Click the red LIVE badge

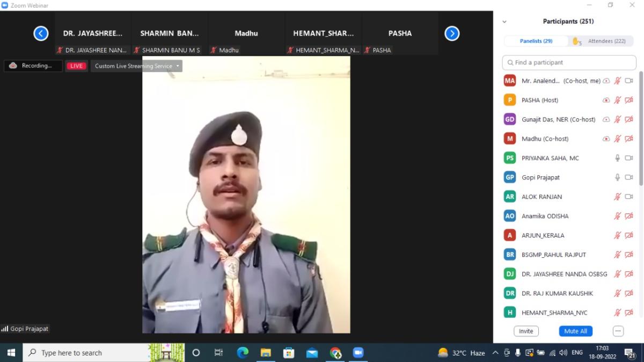76,66
